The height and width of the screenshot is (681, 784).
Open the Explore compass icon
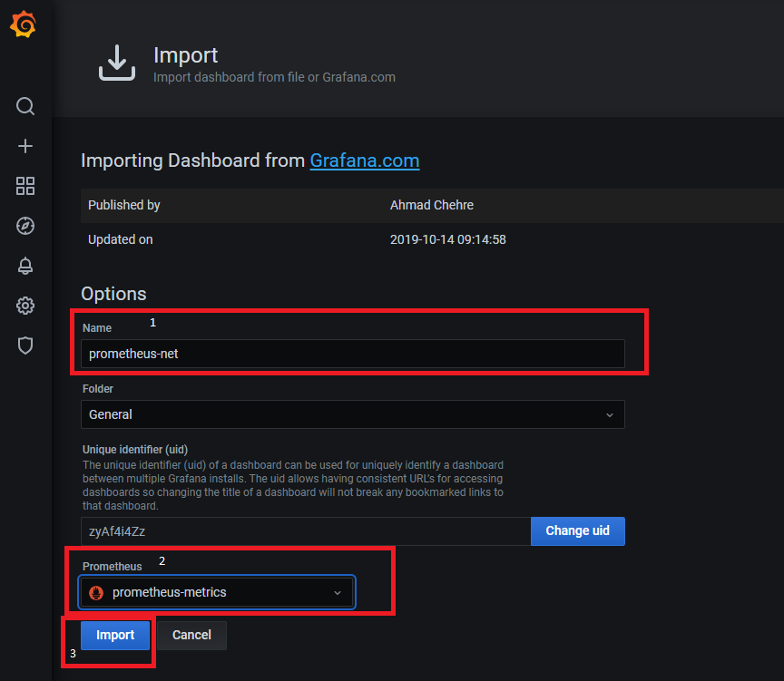[x=25, y=226]
